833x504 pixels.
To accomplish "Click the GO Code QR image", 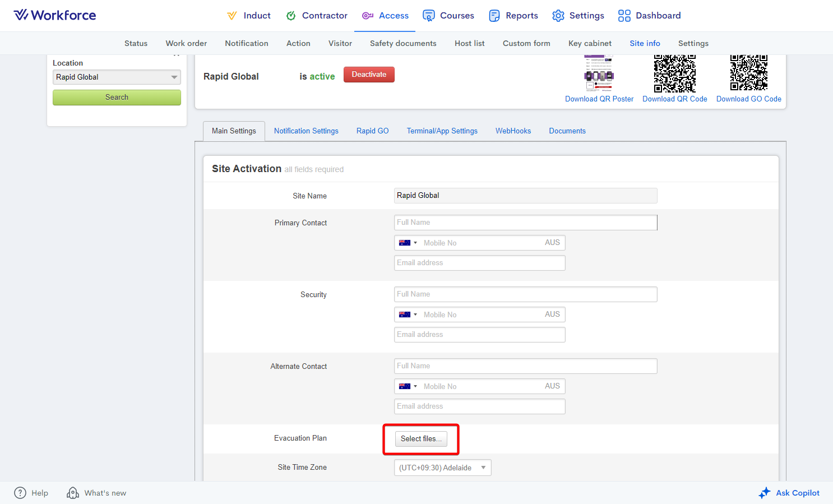I will (749, 73).
